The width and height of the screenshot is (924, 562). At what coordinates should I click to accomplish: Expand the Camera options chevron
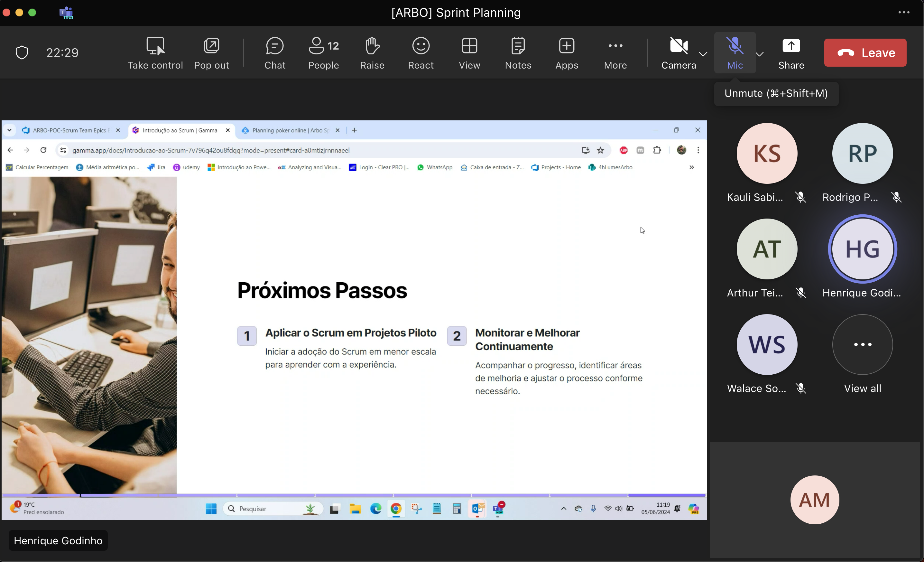tap(703, 54)
